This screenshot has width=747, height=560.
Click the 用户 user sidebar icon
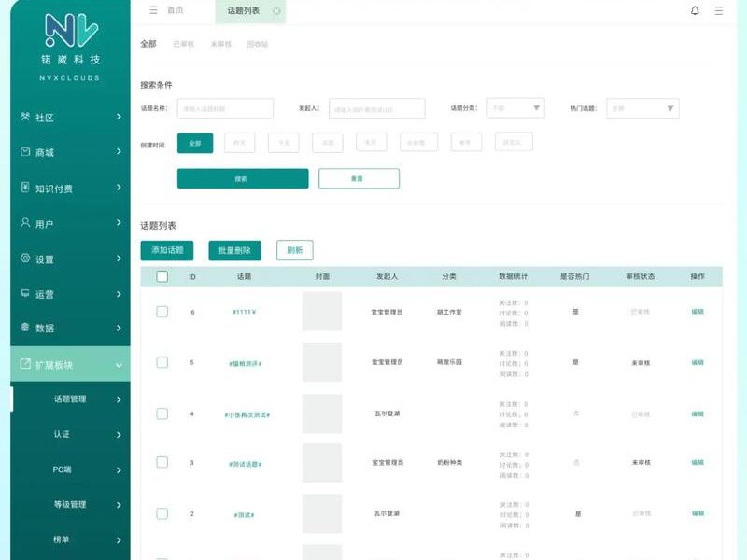(x=25, y=223)
